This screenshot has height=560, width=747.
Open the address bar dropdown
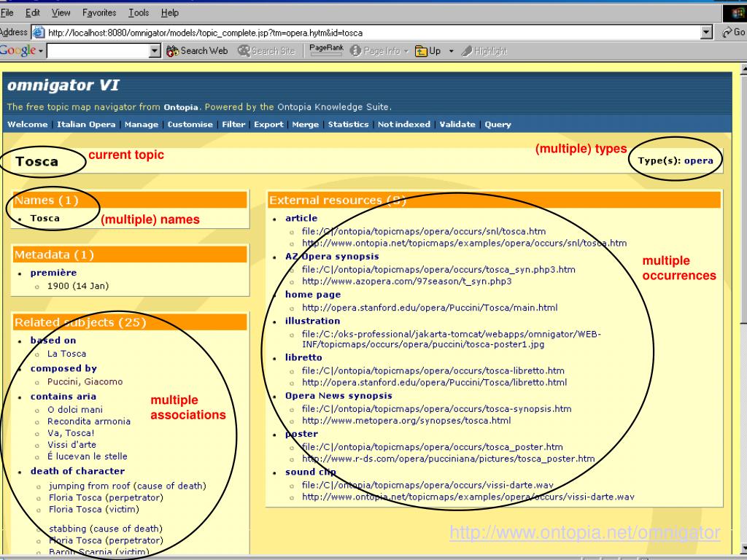tap(707, 32)
